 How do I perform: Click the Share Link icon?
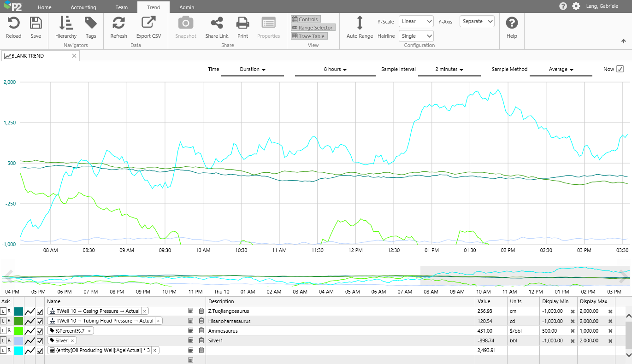217,23
